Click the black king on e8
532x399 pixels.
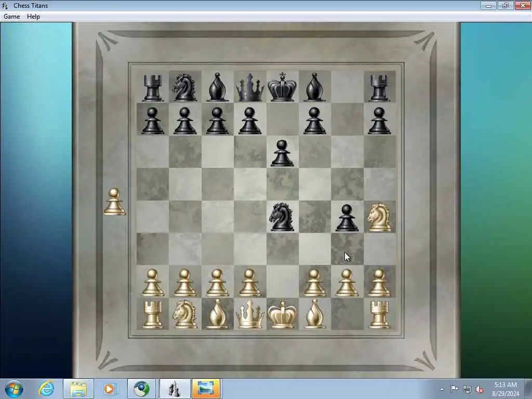282,87
